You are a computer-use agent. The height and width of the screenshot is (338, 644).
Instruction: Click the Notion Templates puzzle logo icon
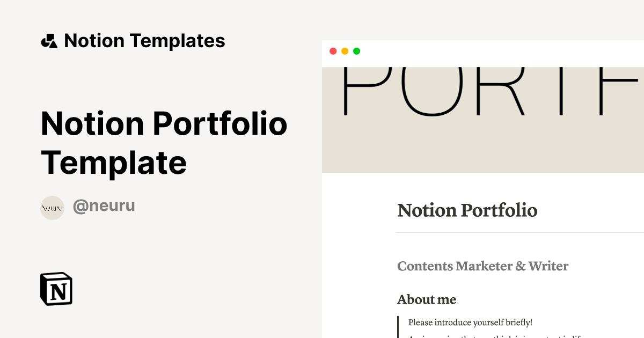pos(49,40)
